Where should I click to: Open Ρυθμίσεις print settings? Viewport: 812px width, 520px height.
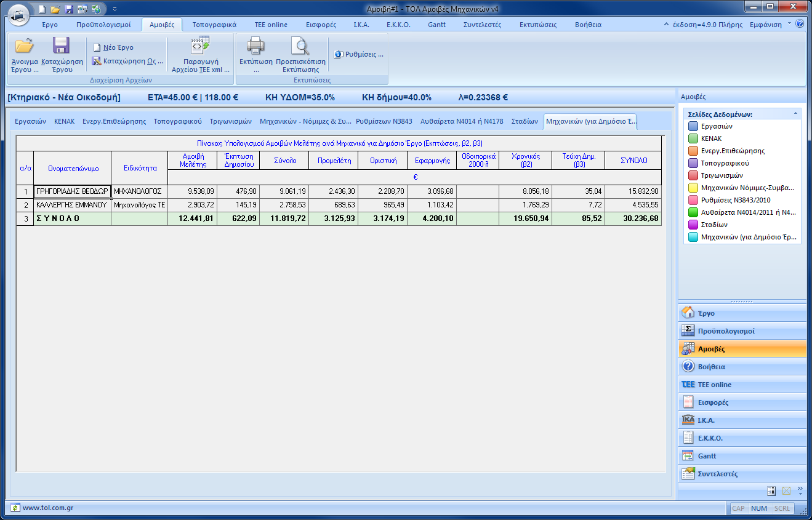[359, 54]
